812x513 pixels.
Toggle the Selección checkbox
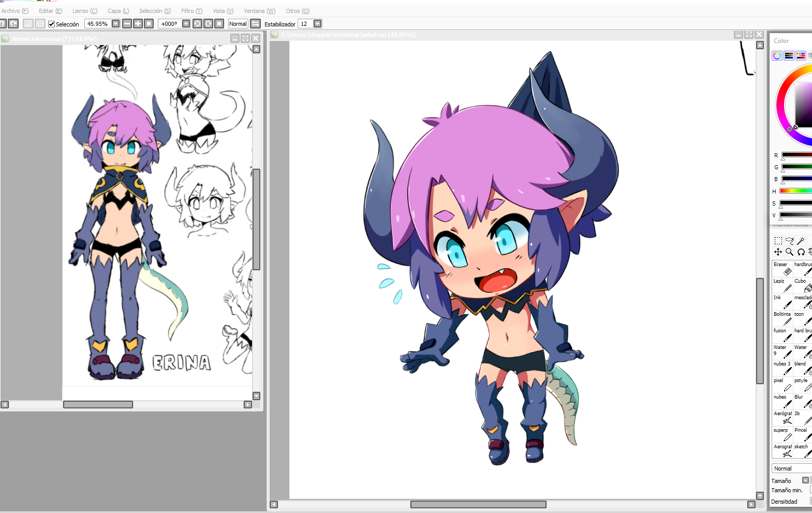pyautogui.click(x=51, y=24)
